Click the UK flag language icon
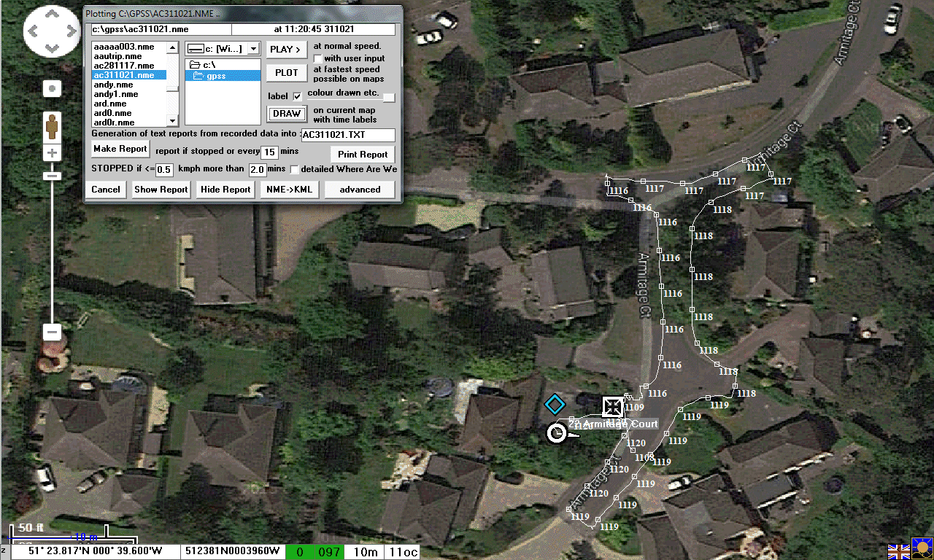 [x=898, y=551]
